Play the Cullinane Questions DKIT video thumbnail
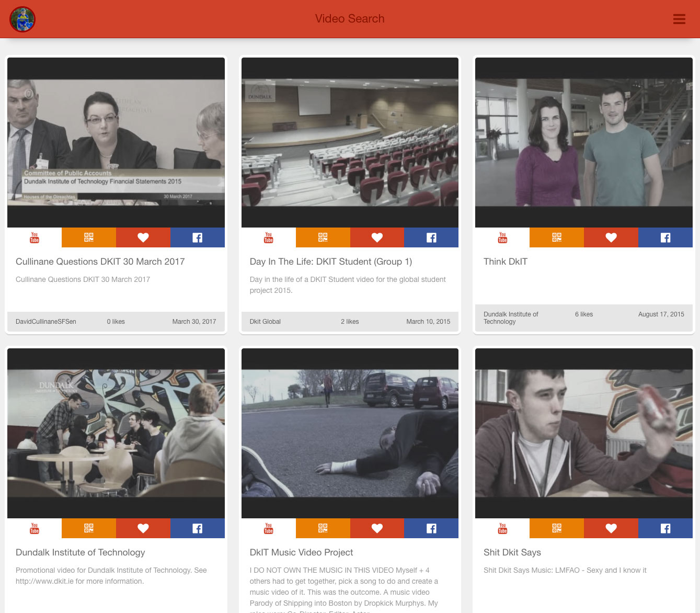This screenshot has height=613, width=700. [x=116, y=142]
